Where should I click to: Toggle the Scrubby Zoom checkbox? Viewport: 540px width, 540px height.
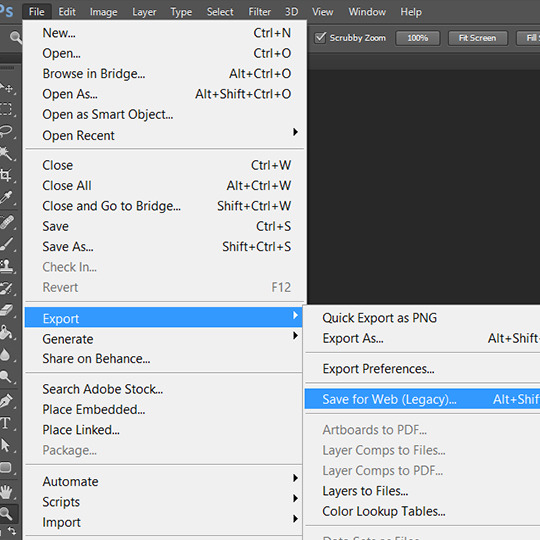click(320, 38)
